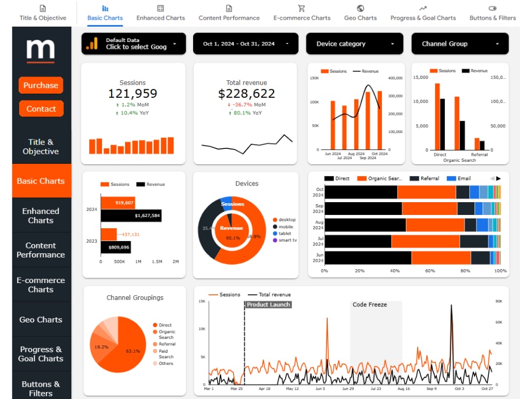Click the Purchase button
Screen dimensions: 532x399
[x=41, y=85]
